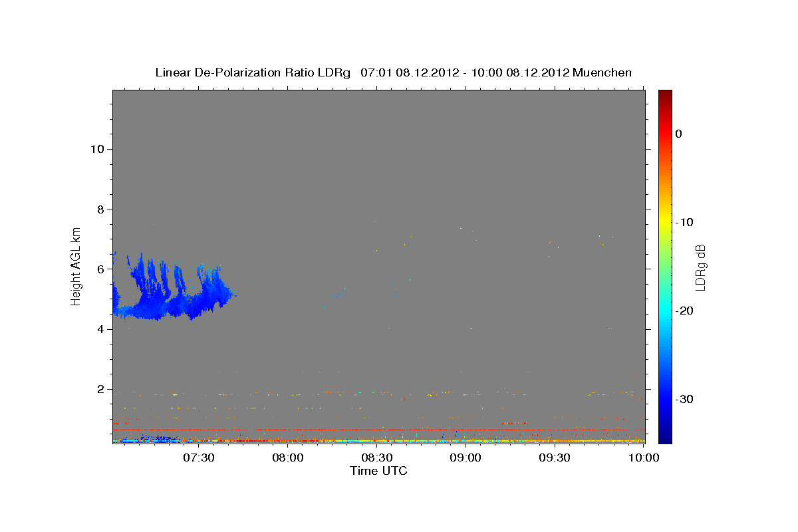Click the 07:30 time tick label
This screenshot has height=532, width=798.
[x=199, y=458]
